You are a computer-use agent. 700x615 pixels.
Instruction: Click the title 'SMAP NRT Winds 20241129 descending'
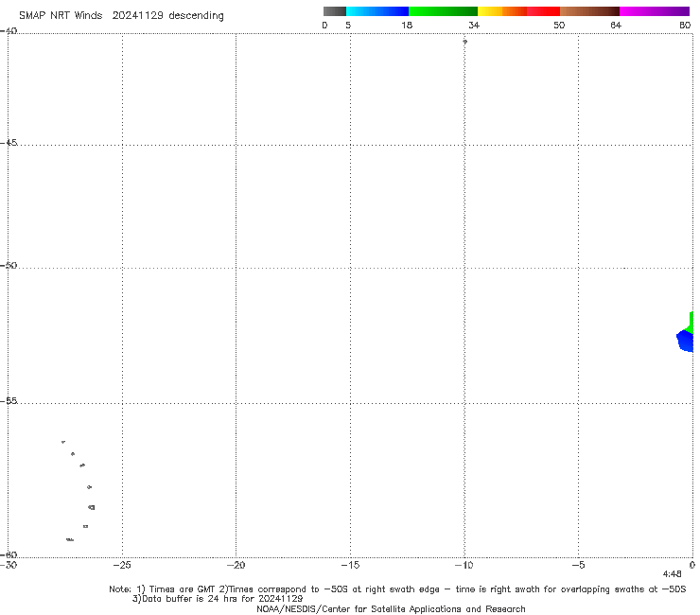tap(121, 15)
